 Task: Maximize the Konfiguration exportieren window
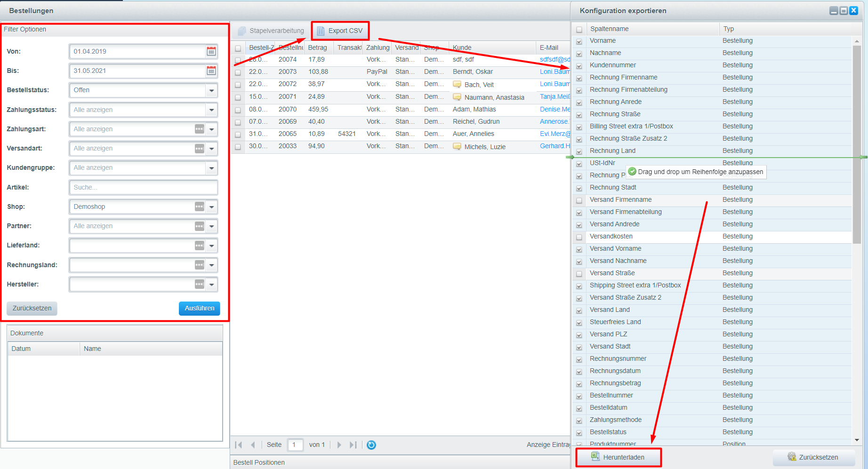(x=844, y=10)
